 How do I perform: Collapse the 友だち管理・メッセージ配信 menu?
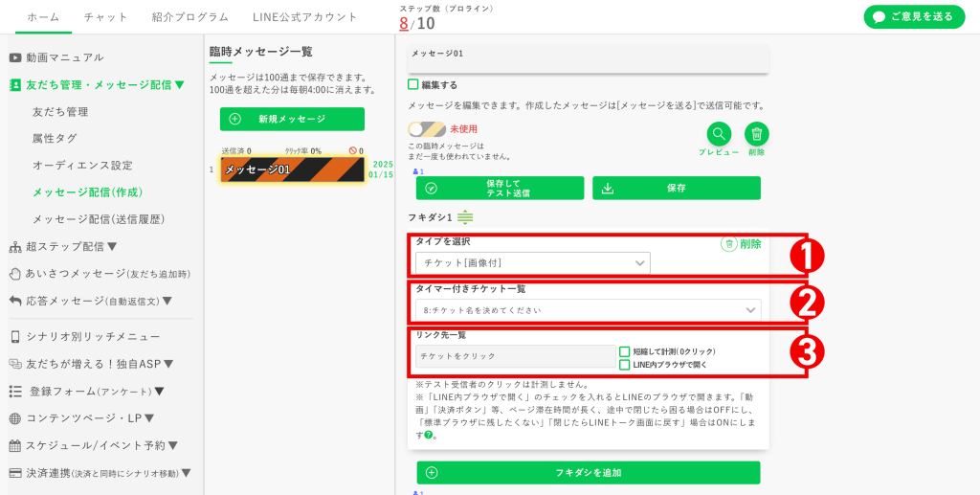180,85
